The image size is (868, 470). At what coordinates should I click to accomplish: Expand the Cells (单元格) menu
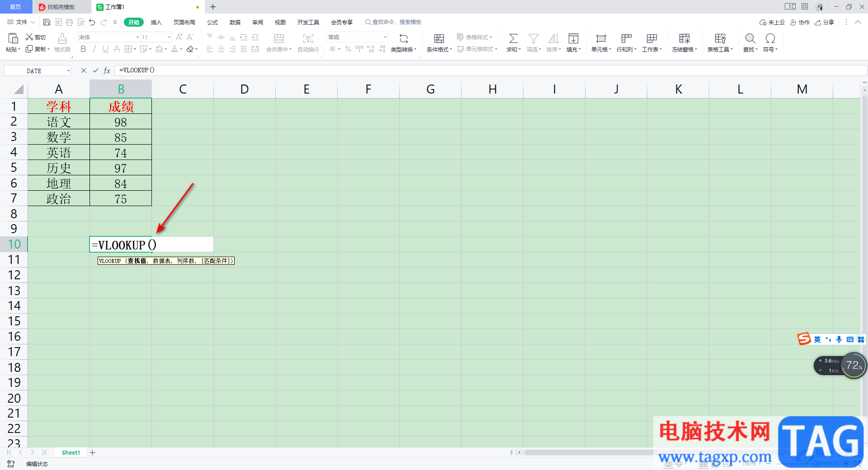pyautogui.click(x=601, y=49)
